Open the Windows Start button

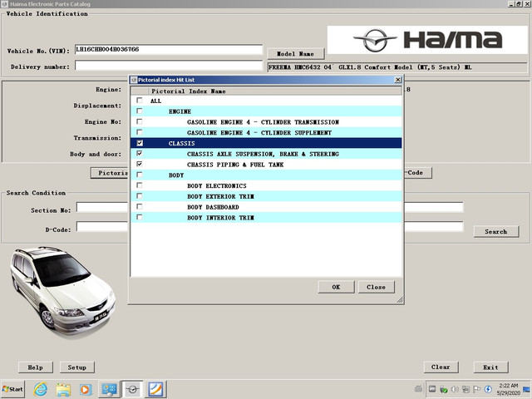[12, 389]
